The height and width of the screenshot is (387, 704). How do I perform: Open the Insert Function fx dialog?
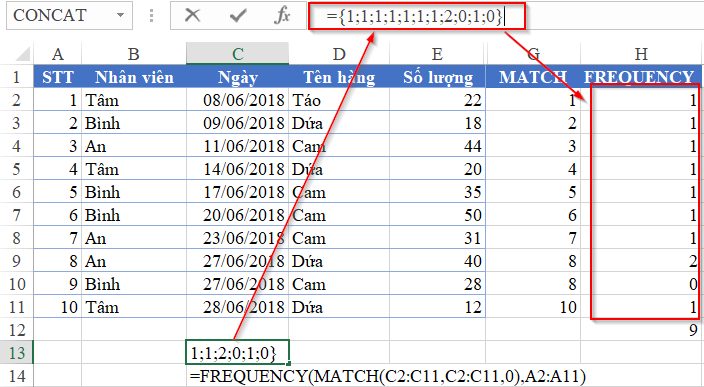click(282, 15)
